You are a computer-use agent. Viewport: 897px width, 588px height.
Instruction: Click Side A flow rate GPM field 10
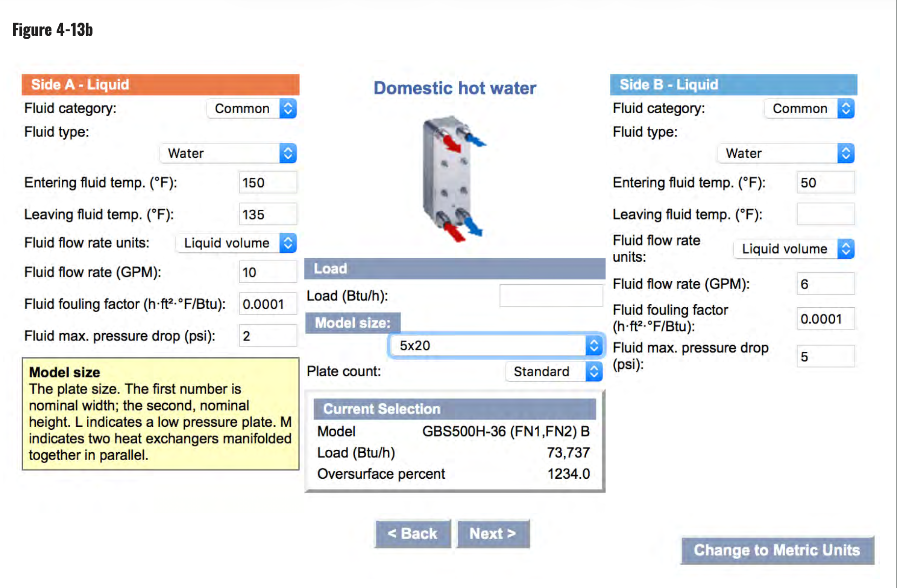point(268,272)
